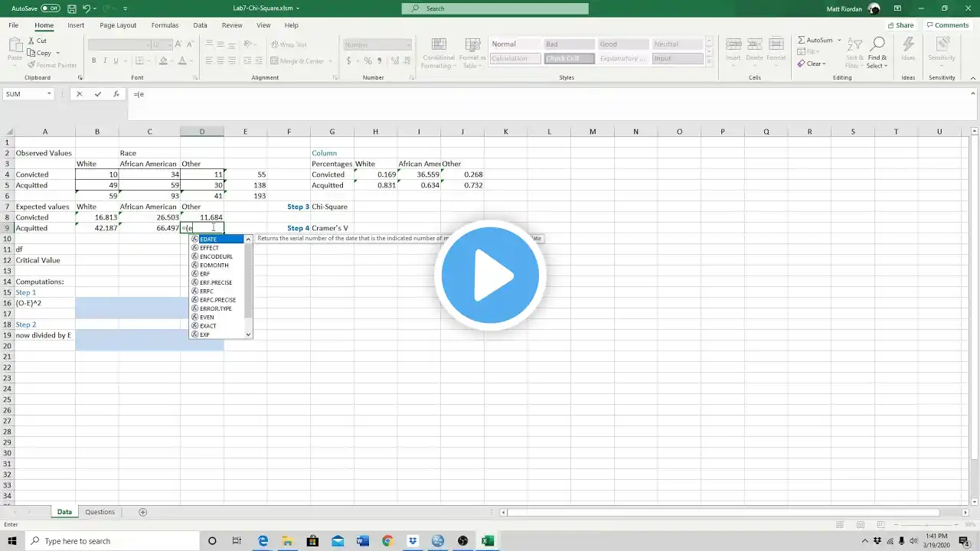Confirm the formula with the checkmark button
The width and height of the screenshot is (980, 551).
(x=97, y=94)
